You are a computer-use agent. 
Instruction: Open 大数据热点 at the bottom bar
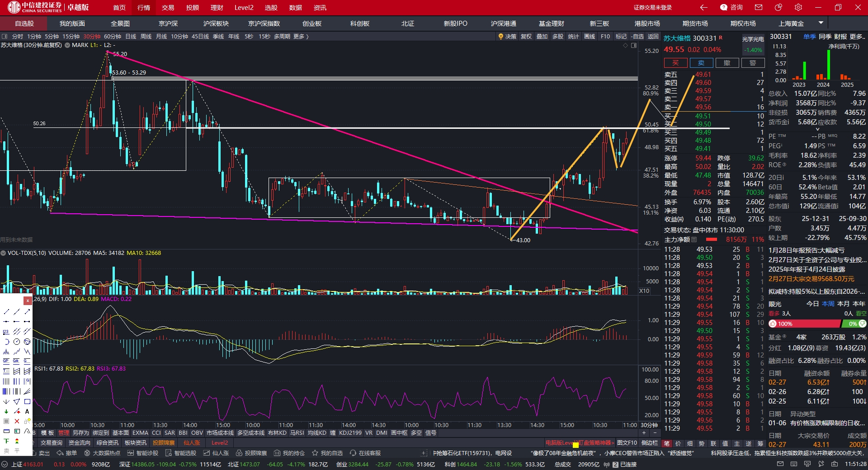tap(102, 453)
